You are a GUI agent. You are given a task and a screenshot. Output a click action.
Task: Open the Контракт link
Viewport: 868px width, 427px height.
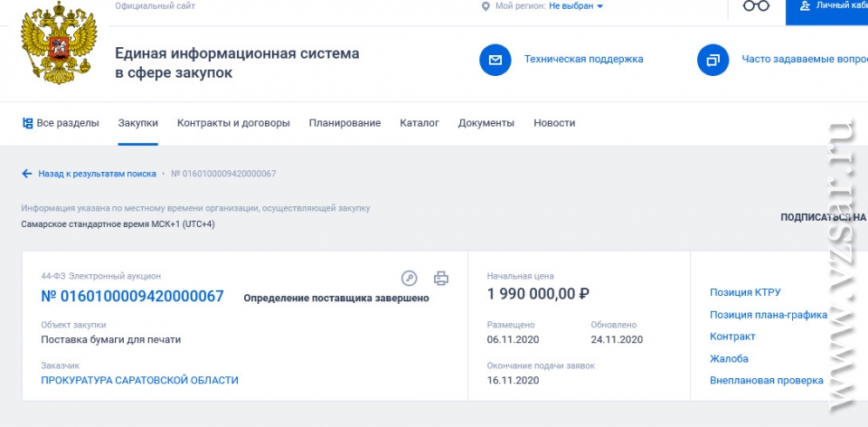coord(732,337)
